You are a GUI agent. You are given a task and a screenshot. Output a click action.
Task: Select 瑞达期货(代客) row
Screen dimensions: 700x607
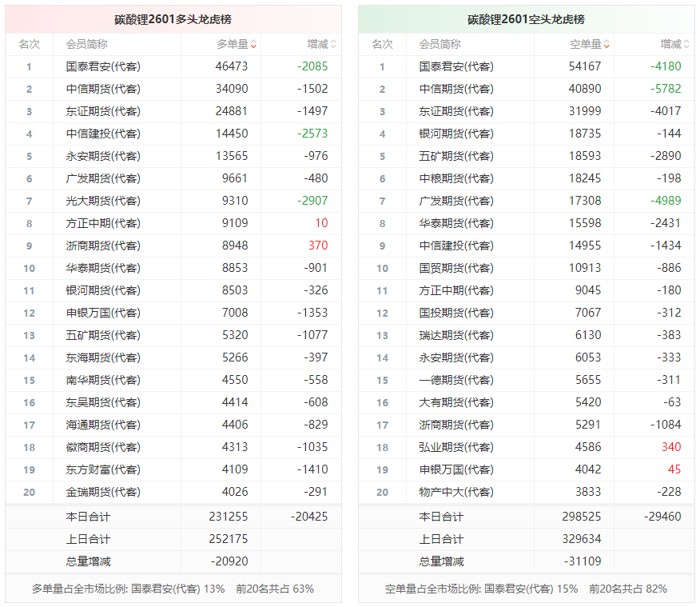pyautogui.click(x=527, y=335)
